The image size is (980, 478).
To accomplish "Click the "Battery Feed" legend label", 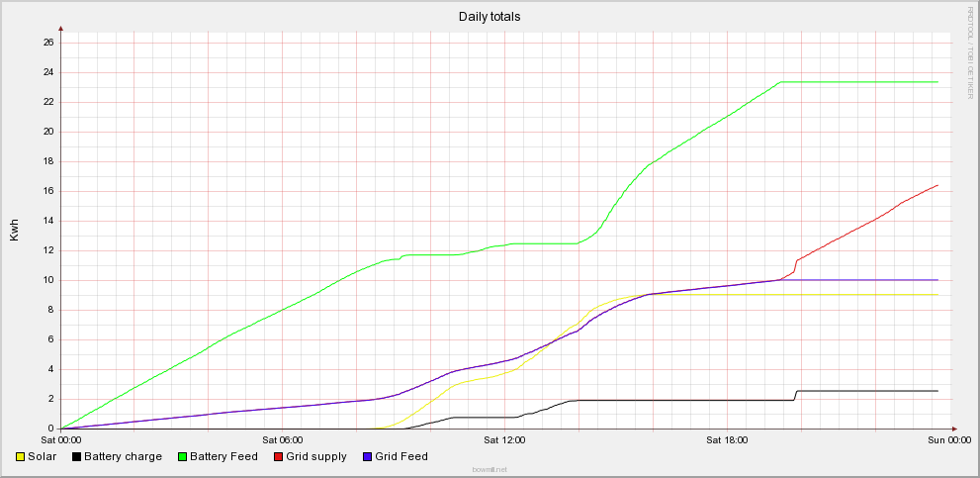I will point(223,456).
